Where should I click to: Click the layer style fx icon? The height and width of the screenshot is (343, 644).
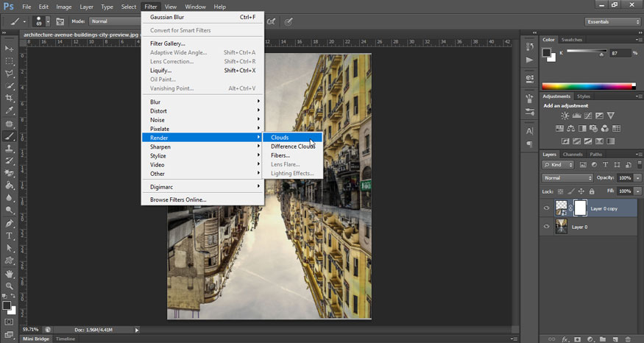point(565,339)
